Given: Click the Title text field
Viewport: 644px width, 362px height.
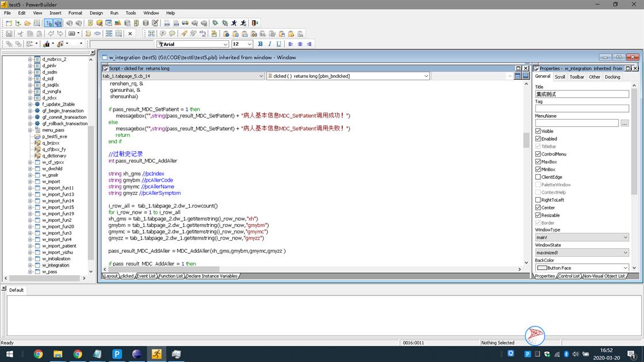Looking at the screenshot, I should (582, 94).
